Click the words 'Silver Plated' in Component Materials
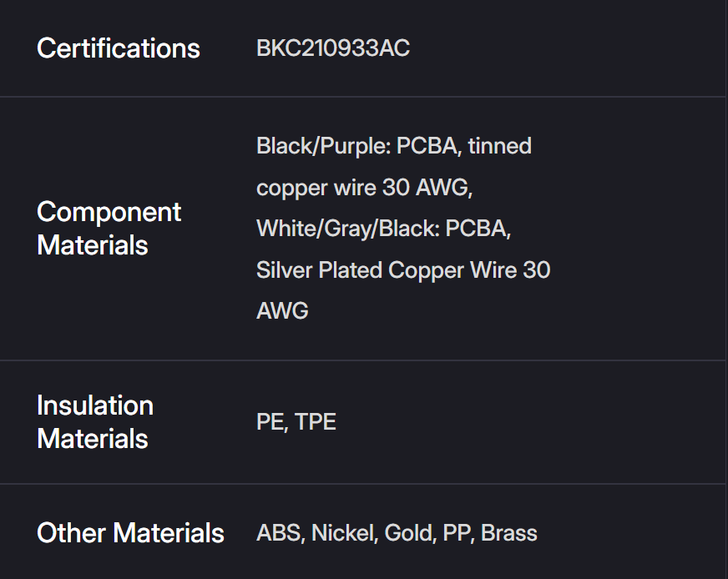728x579 pixels. click(x=320, y=270)
